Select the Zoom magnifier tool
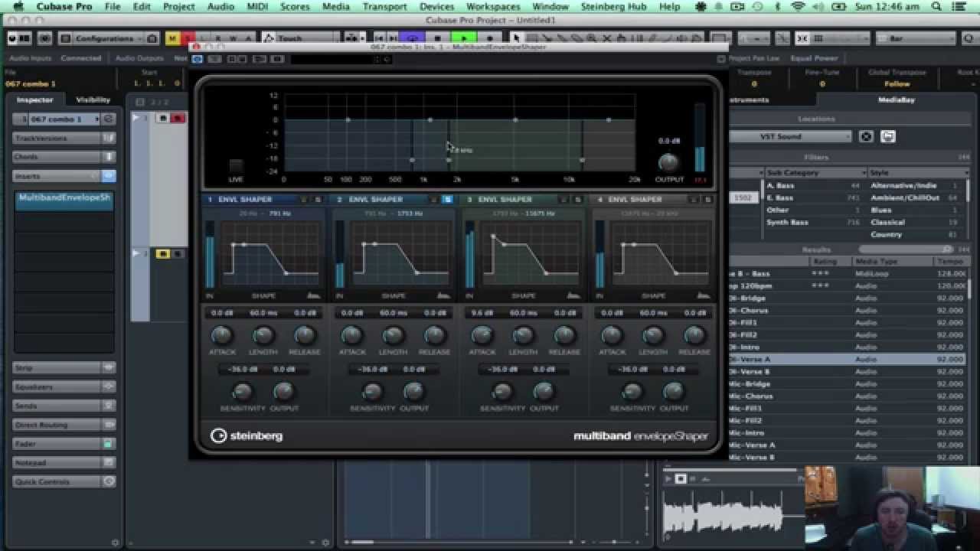The height and width of the screenshot is (551, 980). (x=593, y=38)
